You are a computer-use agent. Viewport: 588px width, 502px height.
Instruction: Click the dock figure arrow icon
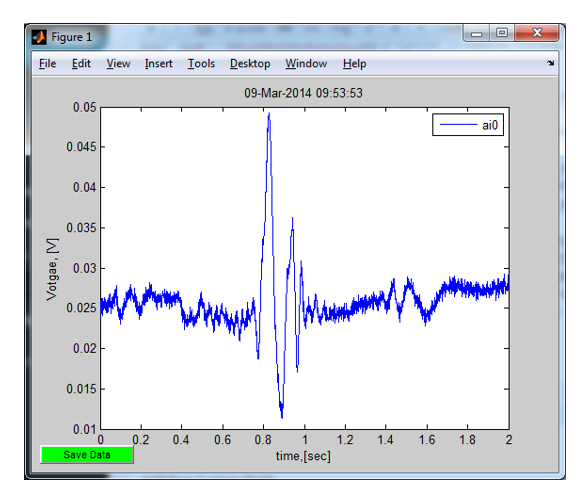point(550,63)
